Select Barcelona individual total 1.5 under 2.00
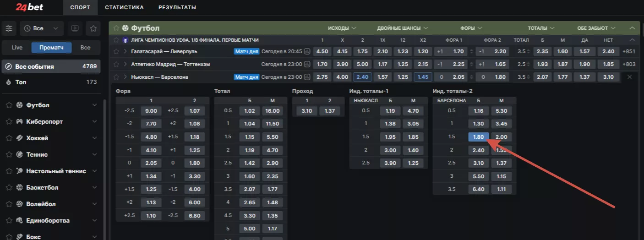 coord(501,137)
